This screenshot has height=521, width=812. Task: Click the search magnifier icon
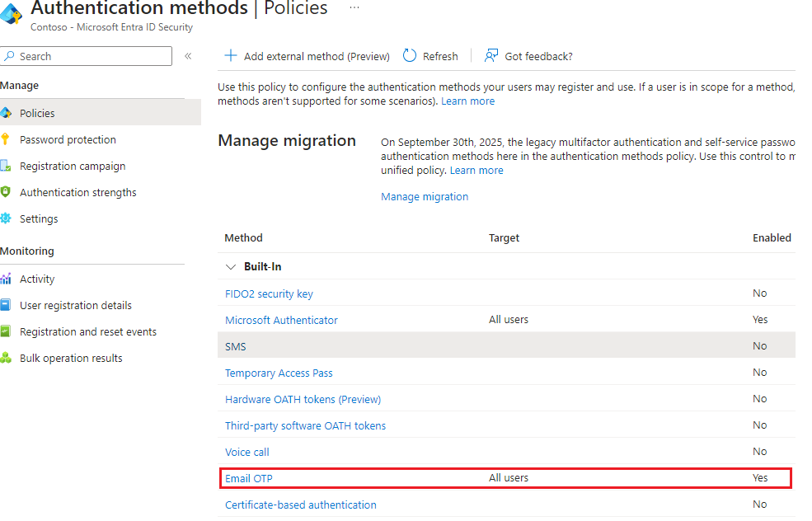click(x=9, y=56)
